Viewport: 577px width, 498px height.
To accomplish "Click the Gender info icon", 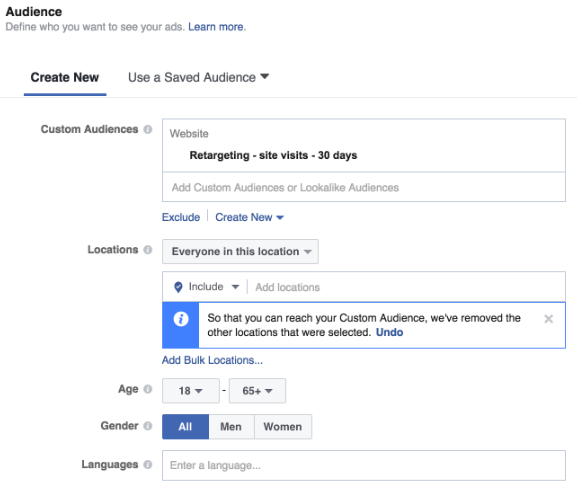I will (148, 426).
